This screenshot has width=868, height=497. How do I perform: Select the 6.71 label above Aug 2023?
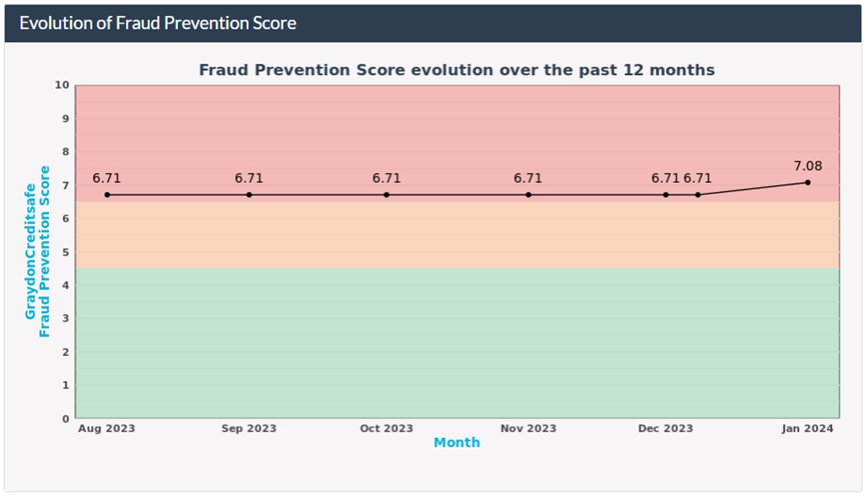tap(106, 178)
